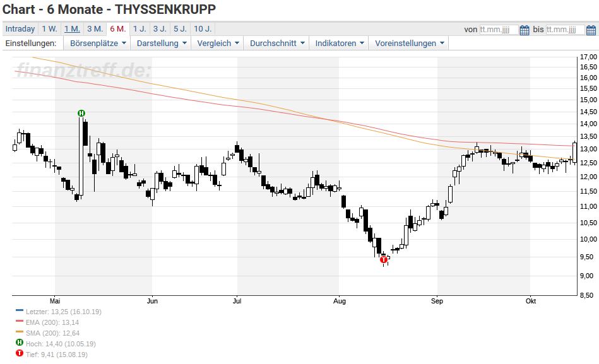This screenshot has width=599, height=364.
Task: Click the SMA (200) legend color swatch
Action: coord(20,332)
